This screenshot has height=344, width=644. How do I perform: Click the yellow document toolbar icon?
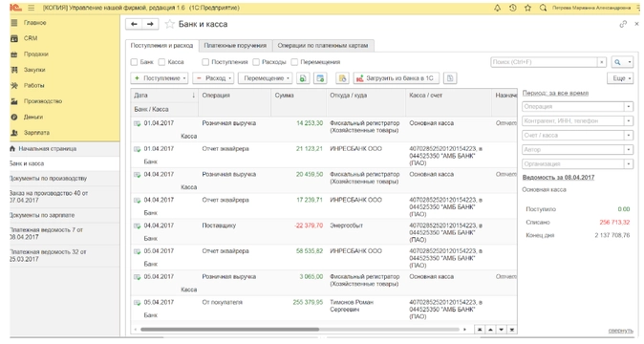click(x=342, y=78)
